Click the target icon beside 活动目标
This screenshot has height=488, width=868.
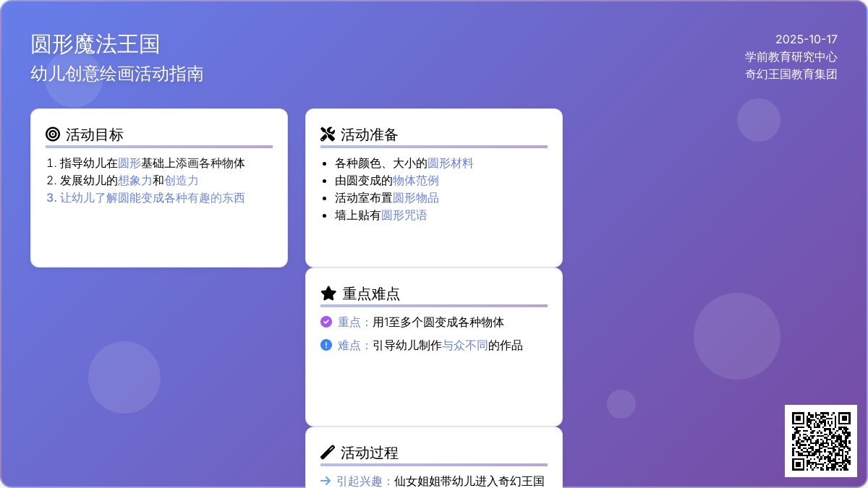tap(52, 134)
